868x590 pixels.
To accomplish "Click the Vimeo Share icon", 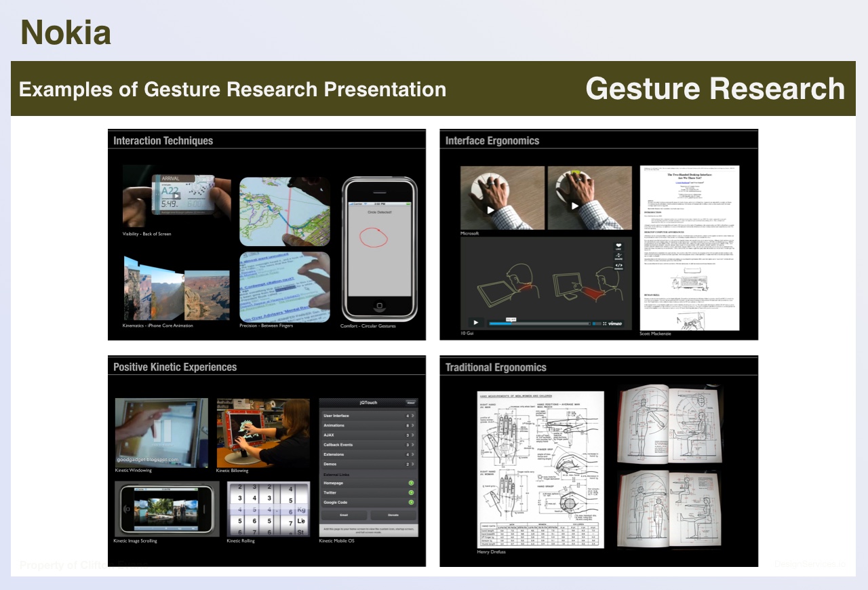I will (x=619, y=256).
